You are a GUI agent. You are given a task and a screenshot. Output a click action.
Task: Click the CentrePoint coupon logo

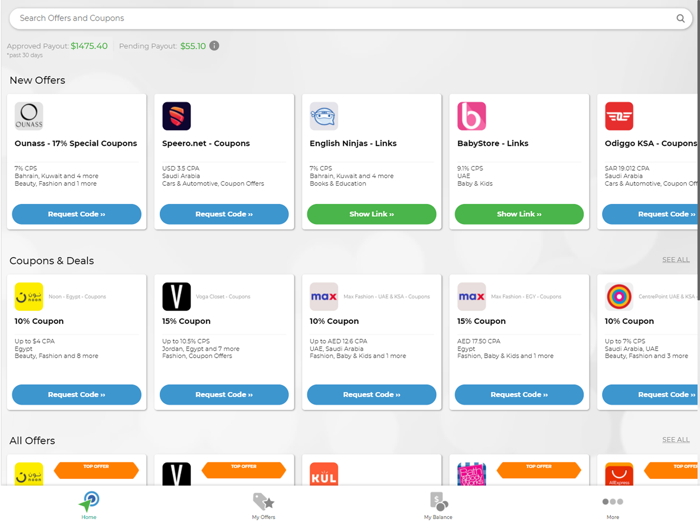click(619, 296)
